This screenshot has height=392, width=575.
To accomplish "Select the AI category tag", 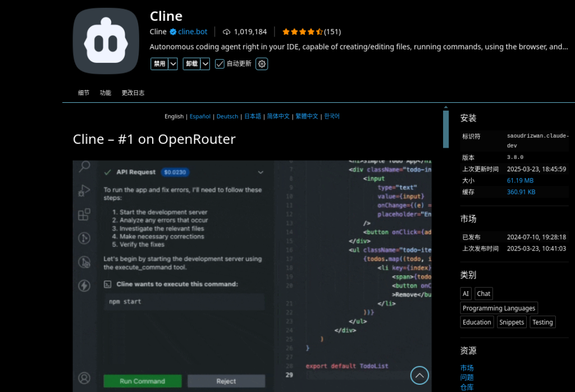I will (x=466, y=294).
